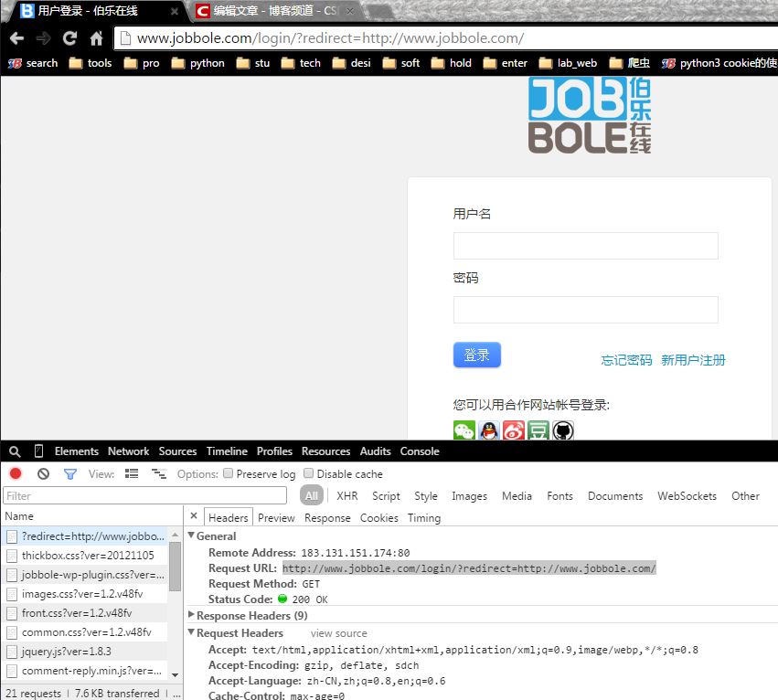Filter requests by Images
This screenshot has height=700, width=778.
pos(469,496)
